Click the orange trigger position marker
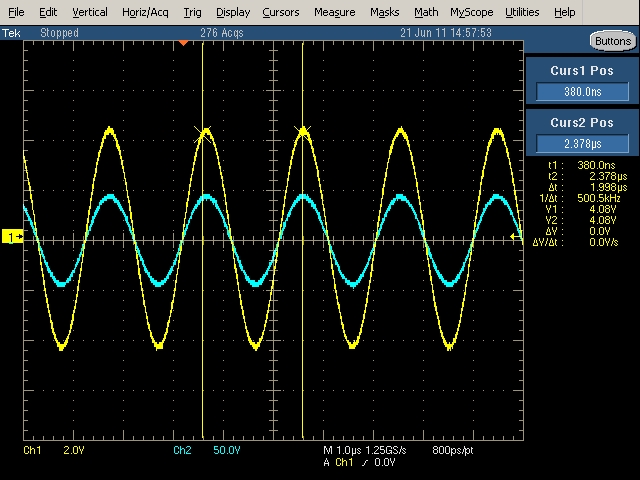This screenshot has height=480, width=640. [183, 42]
